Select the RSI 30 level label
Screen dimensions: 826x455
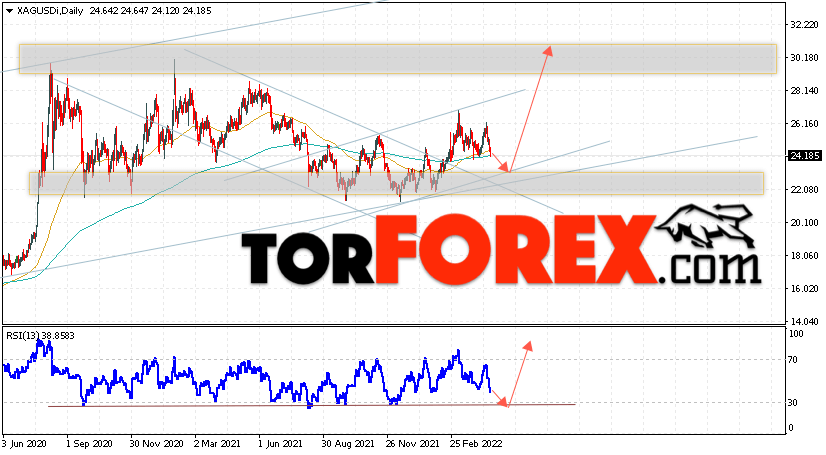tap(793, 402)
